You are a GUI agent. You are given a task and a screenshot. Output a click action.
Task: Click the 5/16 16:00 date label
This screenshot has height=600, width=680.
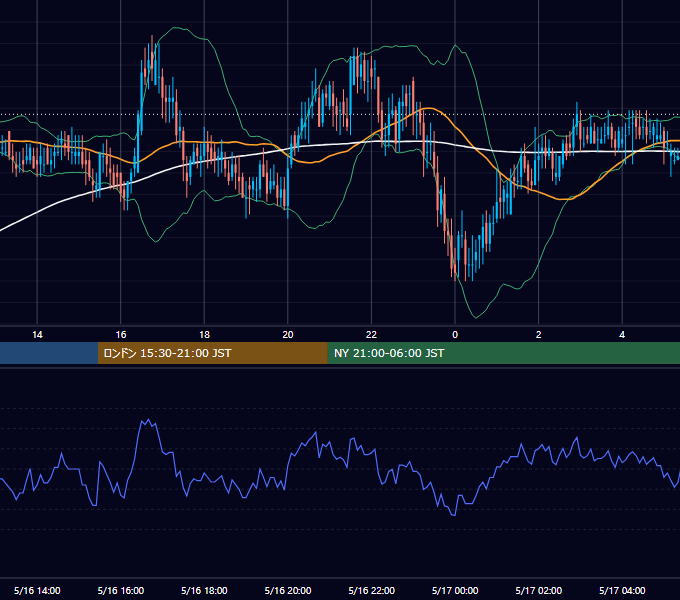click(x=121, y=590)
